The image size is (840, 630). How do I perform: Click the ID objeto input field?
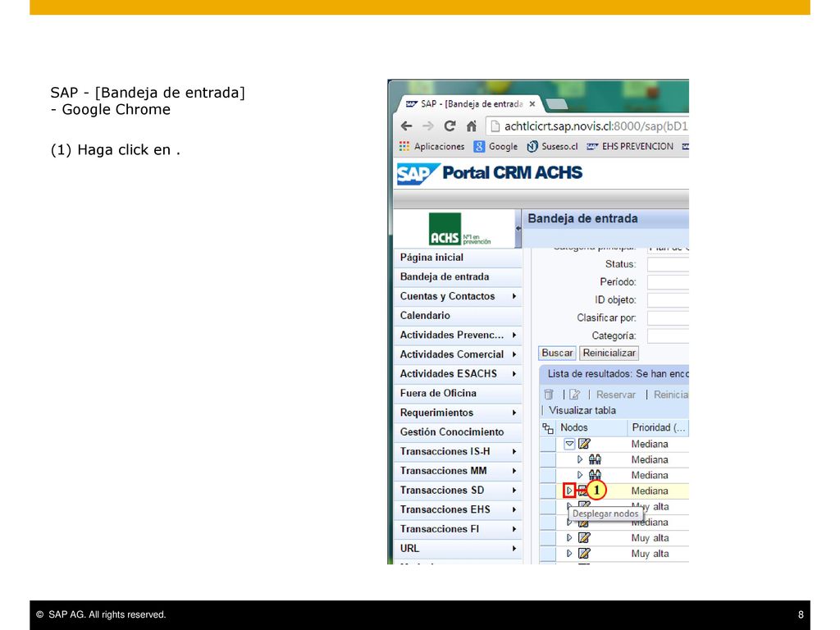click(668, 300)
